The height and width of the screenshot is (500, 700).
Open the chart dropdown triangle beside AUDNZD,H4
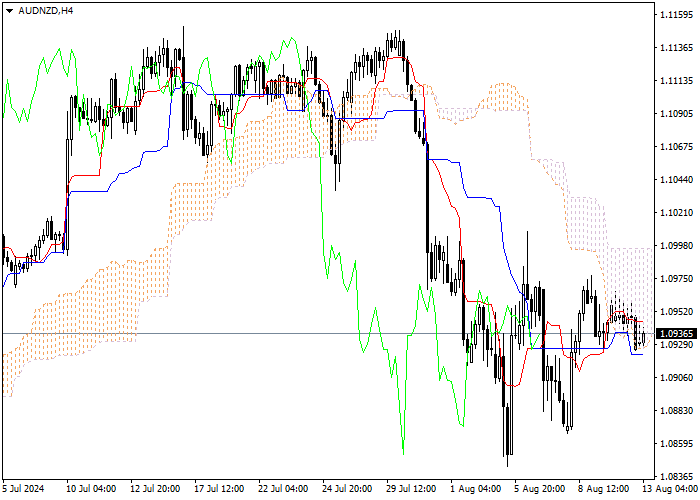10,11
